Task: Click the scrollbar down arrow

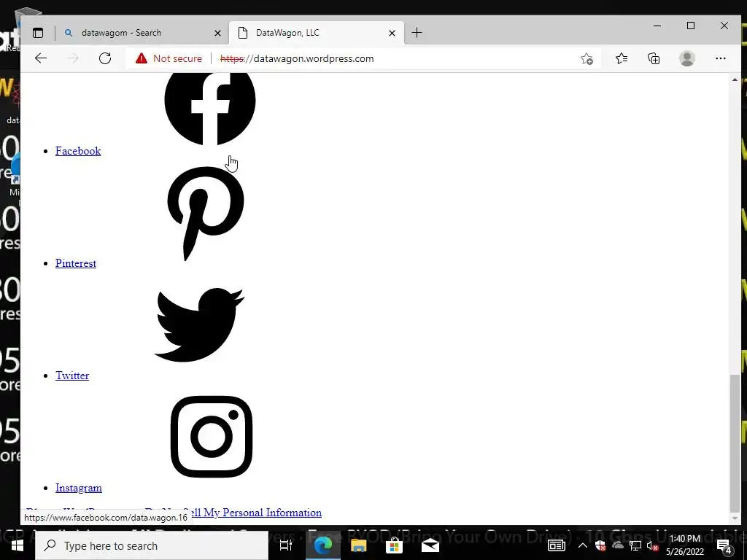Action: 735,518
